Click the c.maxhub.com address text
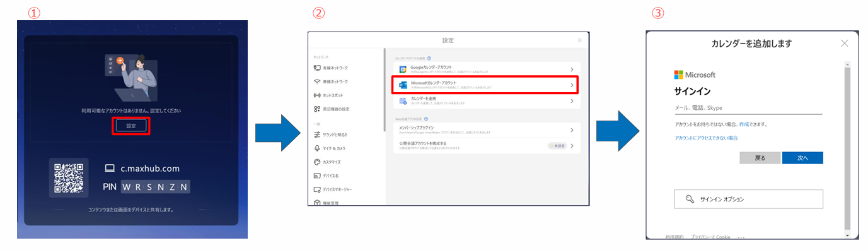Screen dimensions: 868x250 coord(150,169)
